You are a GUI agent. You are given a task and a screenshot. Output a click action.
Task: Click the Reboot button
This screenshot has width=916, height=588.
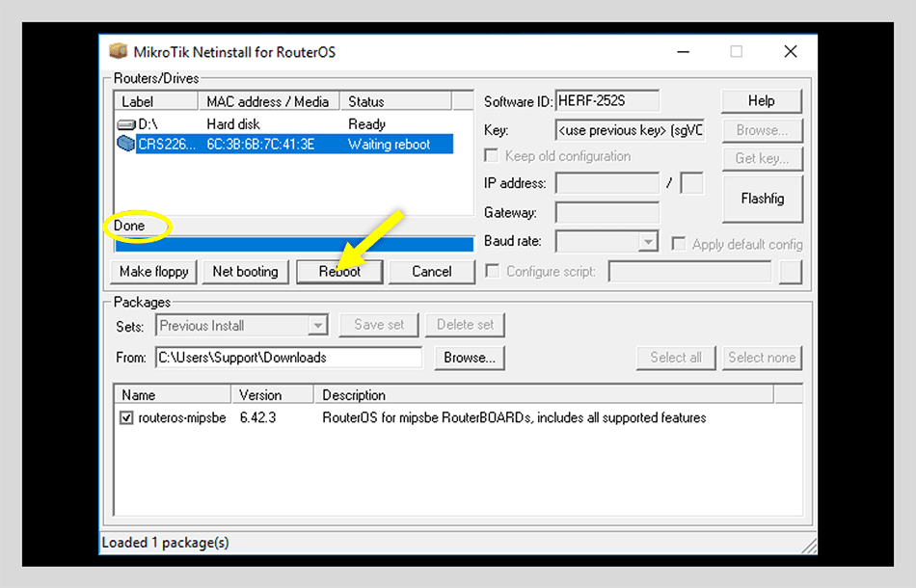[339, 272]
